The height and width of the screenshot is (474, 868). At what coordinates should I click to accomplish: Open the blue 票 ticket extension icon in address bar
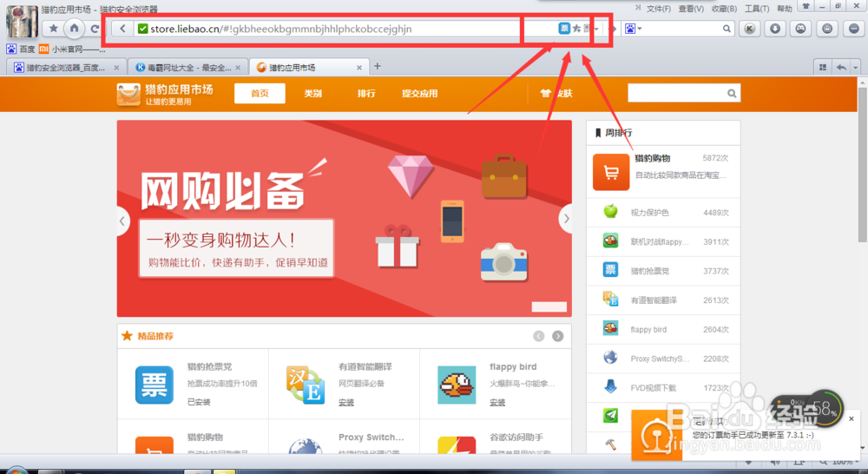pyautogui.click(x=563, y=29)
